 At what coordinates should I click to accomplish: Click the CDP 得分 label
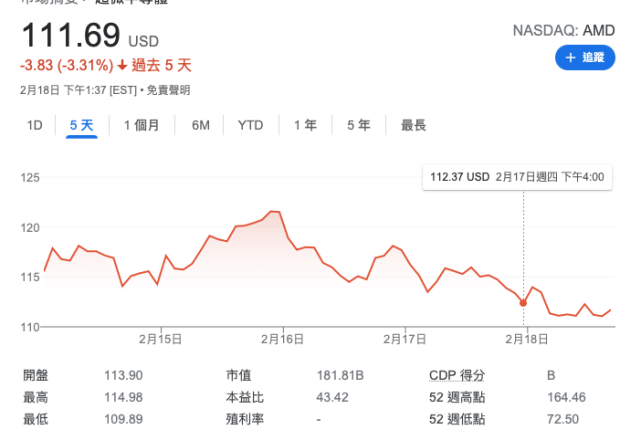point(457,375)
